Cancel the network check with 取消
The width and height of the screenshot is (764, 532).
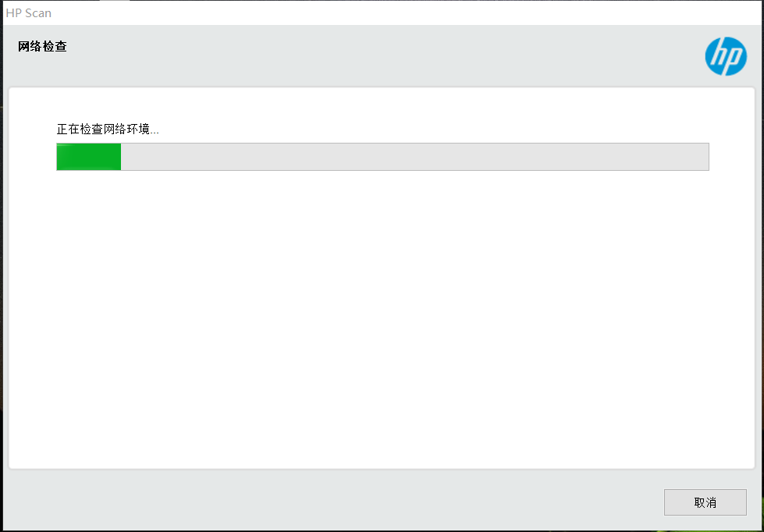point(705,502)
